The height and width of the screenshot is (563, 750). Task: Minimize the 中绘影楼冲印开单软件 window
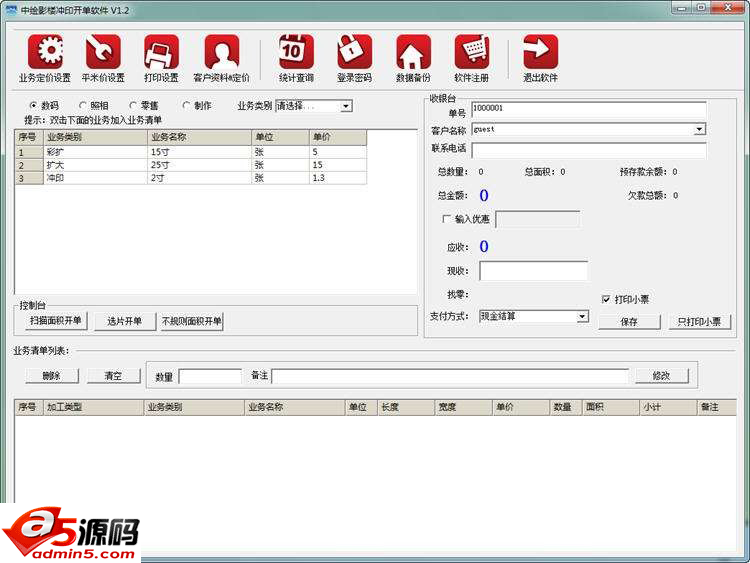[681, 8]
